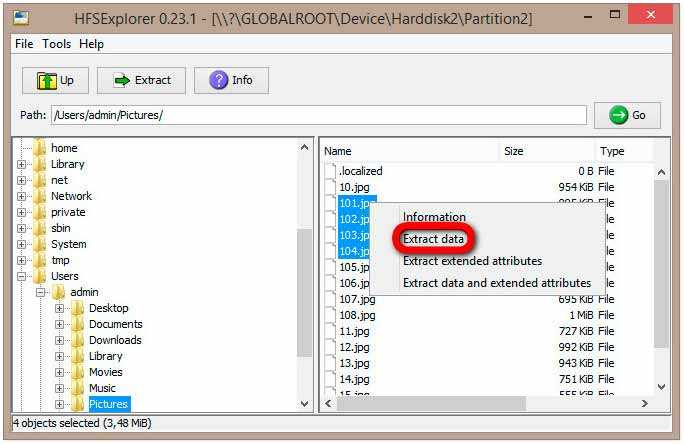
Task: Select the private folder in tree
Action: (68, 212)
